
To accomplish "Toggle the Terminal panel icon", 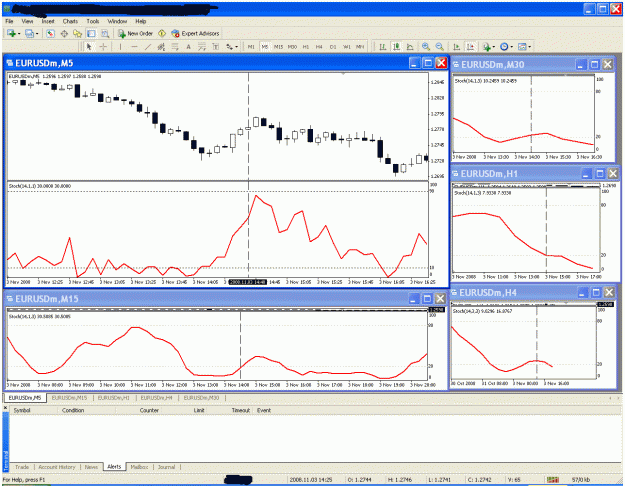I will [x=91, y=33].
